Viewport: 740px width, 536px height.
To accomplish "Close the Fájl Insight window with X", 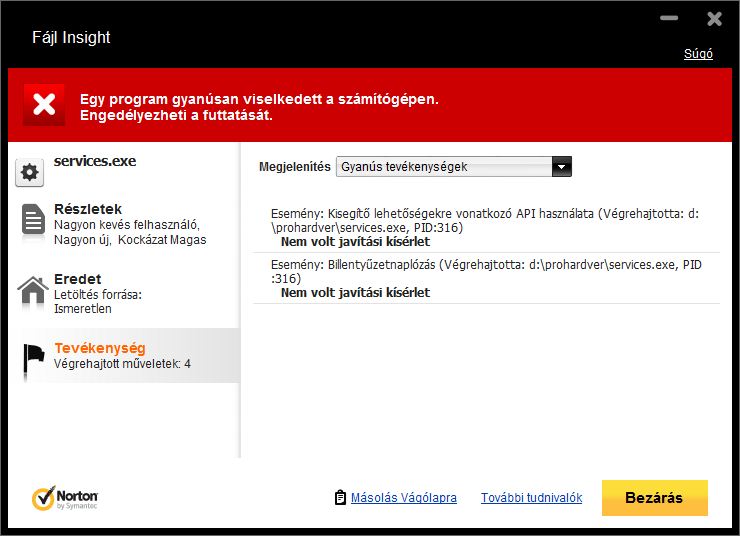I will coord(714,18).
